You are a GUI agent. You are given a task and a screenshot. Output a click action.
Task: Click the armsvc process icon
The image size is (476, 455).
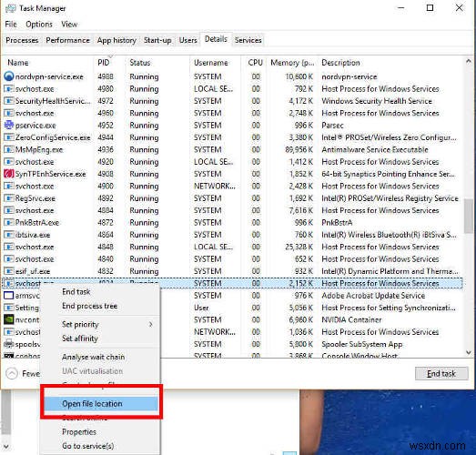pos(9,295)
